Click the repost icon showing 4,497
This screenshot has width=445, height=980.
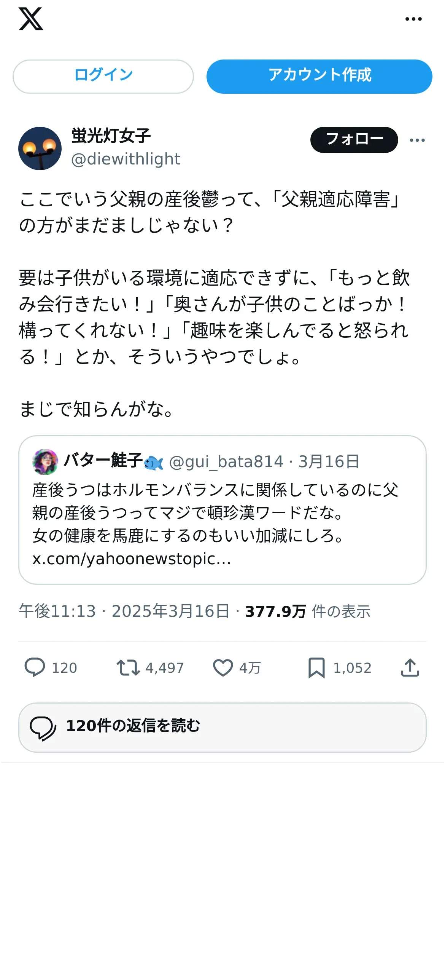128,668
